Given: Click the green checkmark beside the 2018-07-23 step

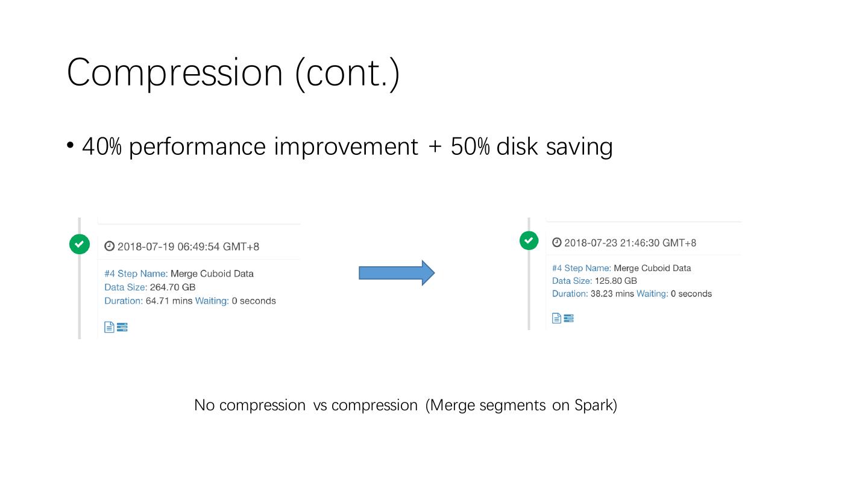Looking at the screenshot, I should click(529, 240).
